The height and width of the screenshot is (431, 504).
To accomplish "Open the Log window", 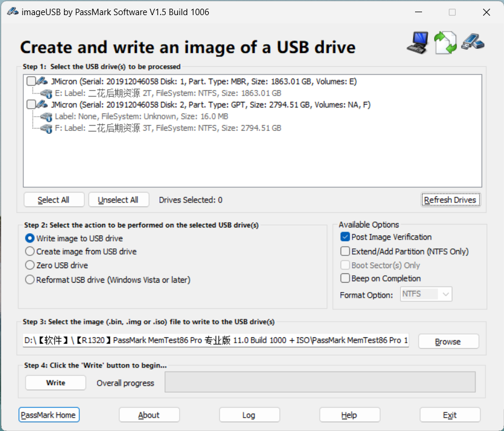I will coord(249,415).
